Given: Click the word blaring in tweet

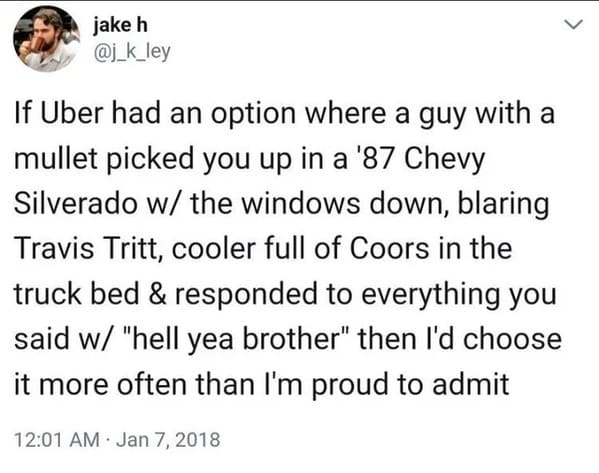Looking at the screenshot, I should 503,204.
